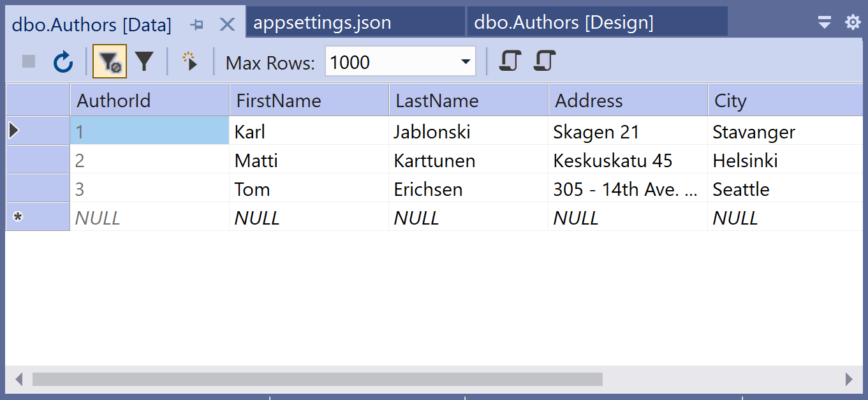This screenshot has height=400, width=868.
Task: Click the Tom first name cell
Action: point(309,188)
